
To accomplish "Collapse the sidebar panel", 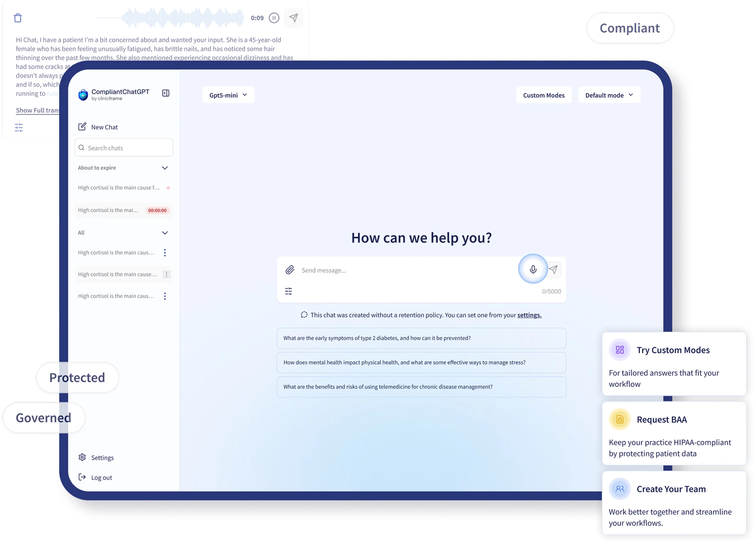I will [x=166, y=93].
